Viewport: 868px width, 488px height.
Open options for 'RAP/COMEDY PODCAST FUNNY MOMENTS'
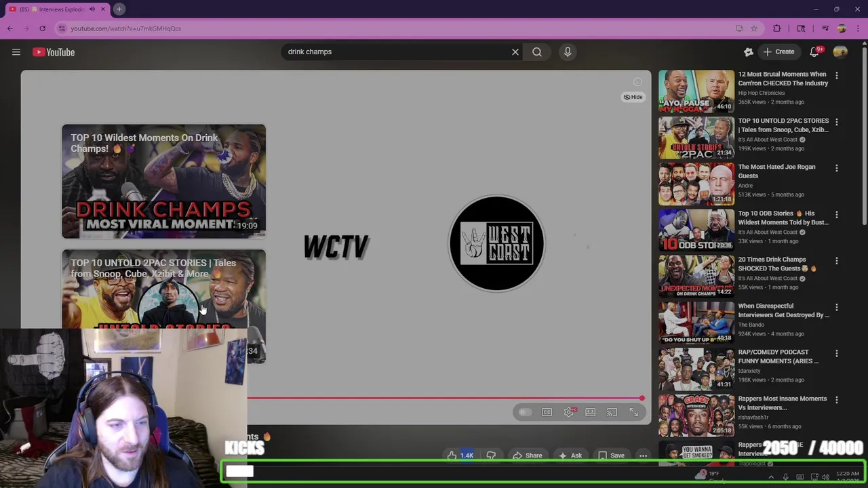[836, 353]
